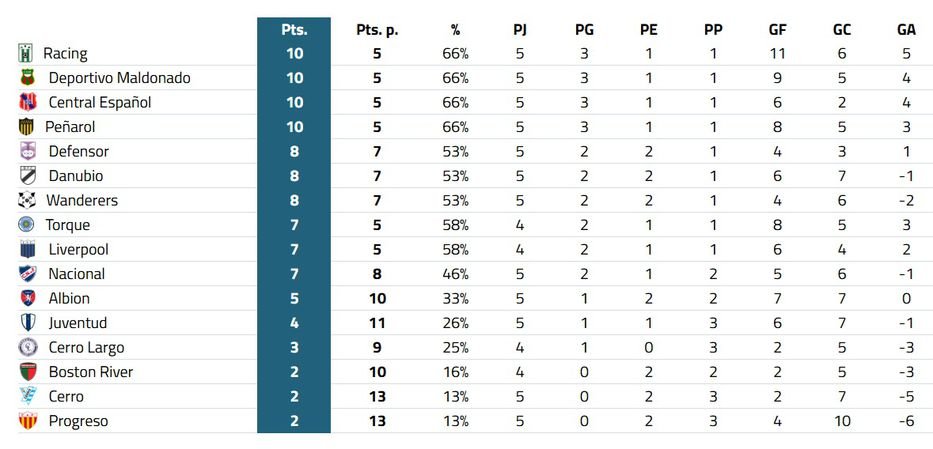This screenshot has width=933, height=449.
Task: Click the Progreso club crest icon
Action: 27,421
